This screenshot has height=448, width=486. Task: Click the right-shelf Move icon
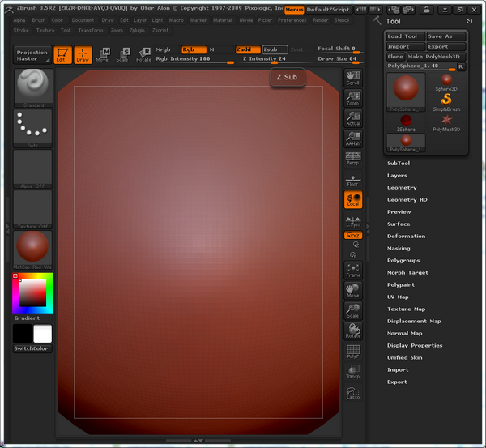pos(353,291)
